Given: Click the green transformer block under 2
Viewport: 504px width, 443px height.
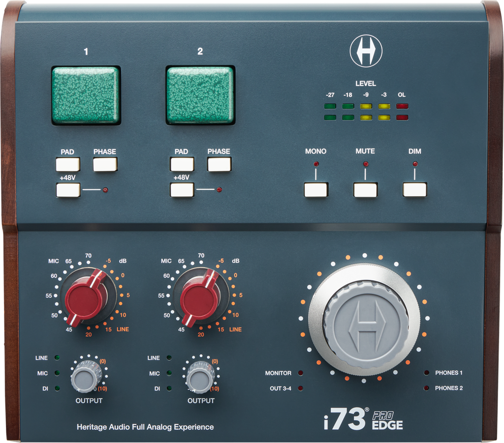Looking at the screenshot, I should coord(201,95).
